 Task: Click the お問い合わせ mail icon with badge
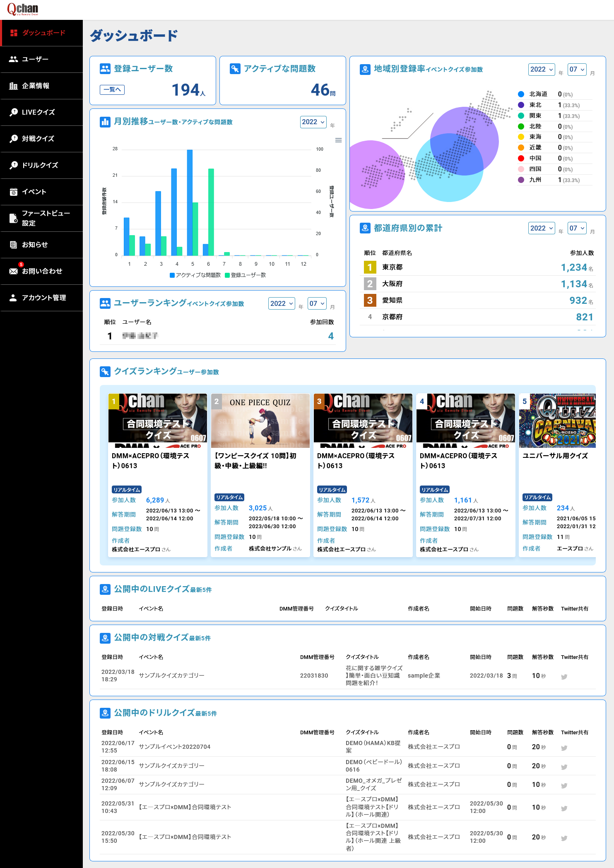14,271
